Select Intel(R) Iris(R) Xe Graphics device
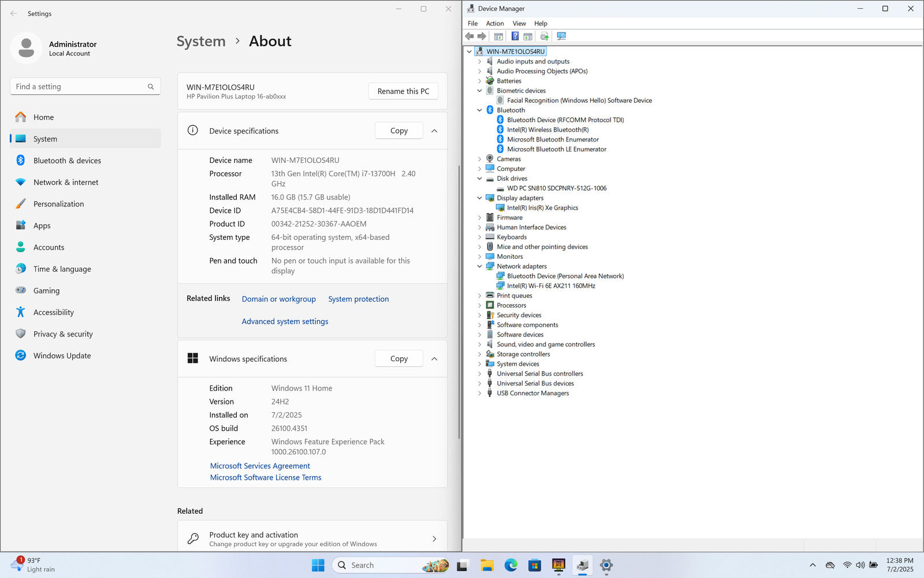The image size is (924, 578). [542, 208]
